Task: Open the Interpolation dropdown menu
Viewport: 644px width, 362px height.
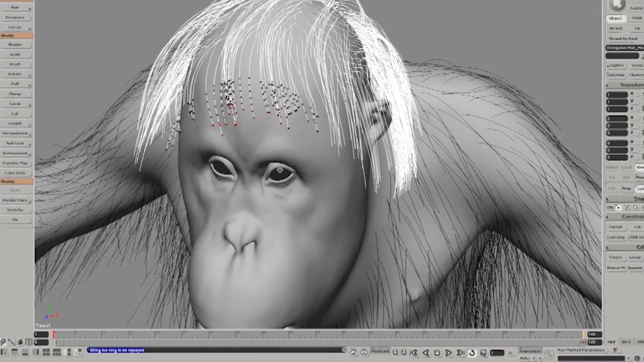Action: click(16, 133)
